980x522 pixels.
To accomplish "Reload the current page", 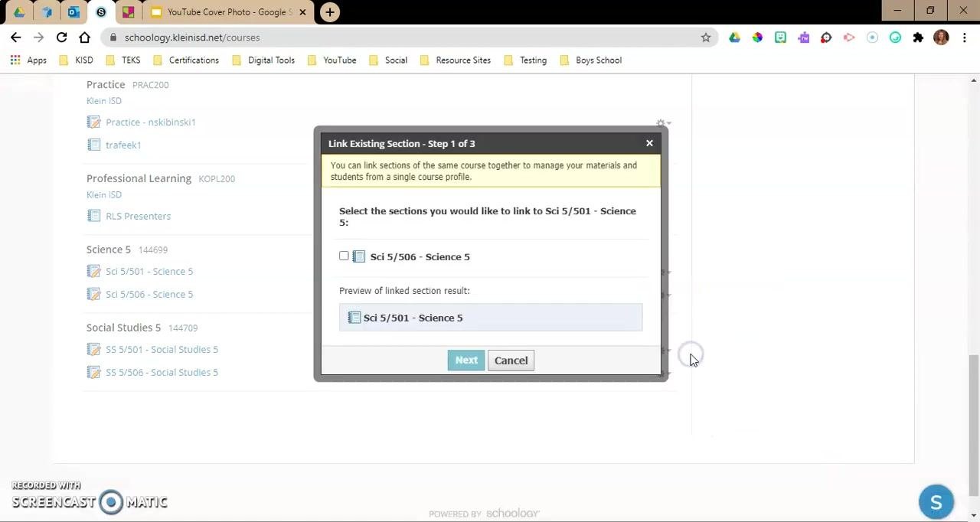I will pyautogui.click(x=62, y=38).
